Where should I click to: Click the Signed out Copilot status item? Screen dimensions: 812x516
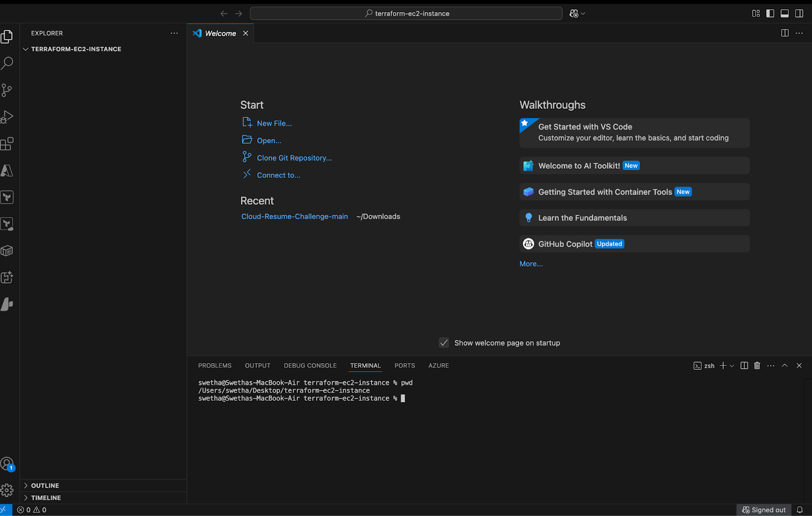pos(764,510)
